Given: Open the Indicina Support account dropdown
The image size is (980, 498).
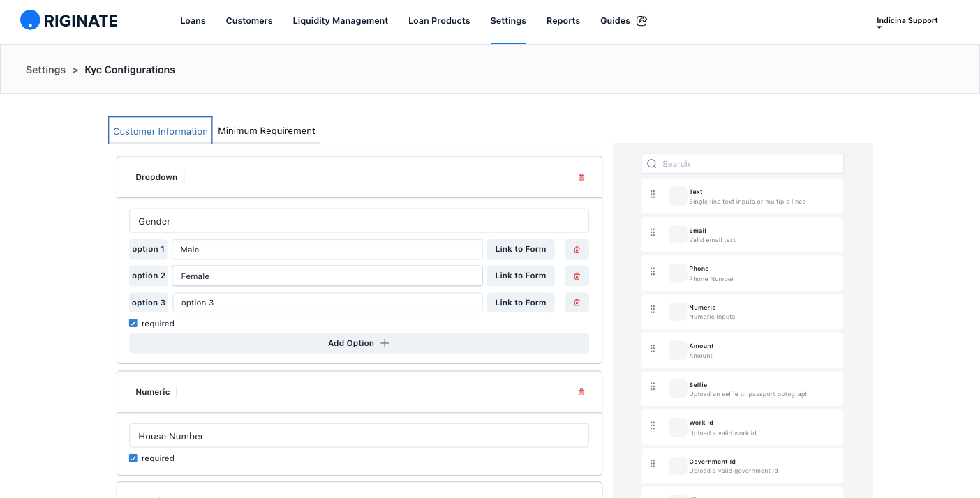Looking at the screenshot, I should 907,22.
